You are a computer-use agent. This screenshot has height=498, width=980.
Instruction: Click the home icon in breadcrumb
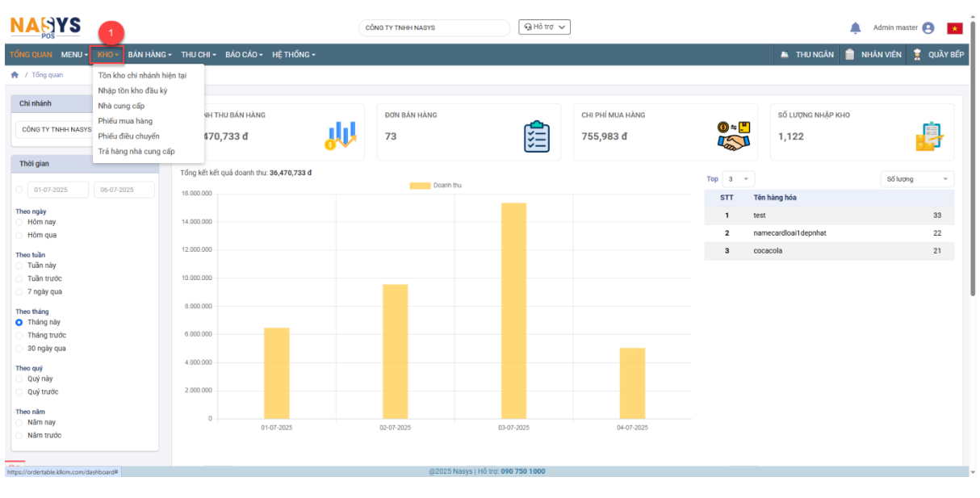15,75
